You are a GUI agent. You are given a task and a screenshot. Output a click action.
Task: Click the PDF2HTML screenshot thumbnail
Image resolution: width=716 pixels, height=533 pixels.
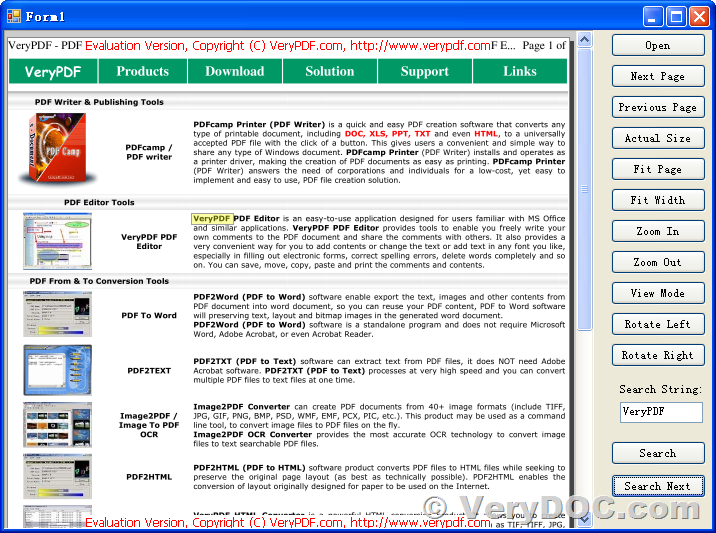58,476
